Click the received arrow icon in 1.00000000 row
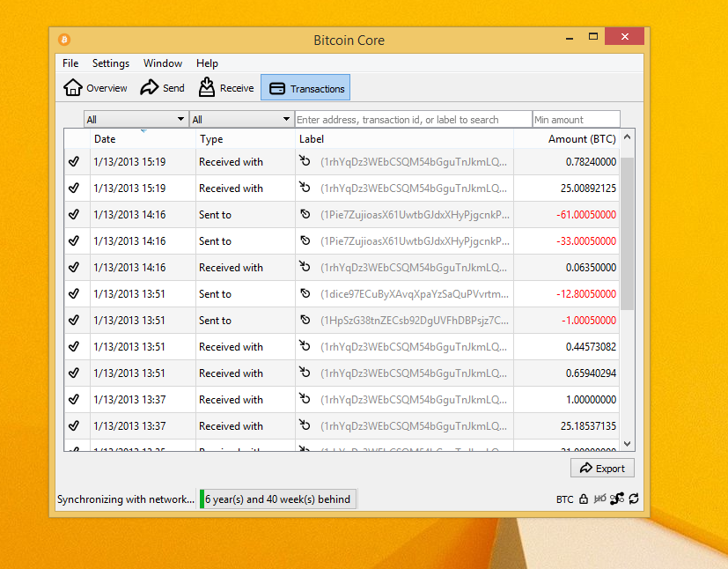 (305, 399)
